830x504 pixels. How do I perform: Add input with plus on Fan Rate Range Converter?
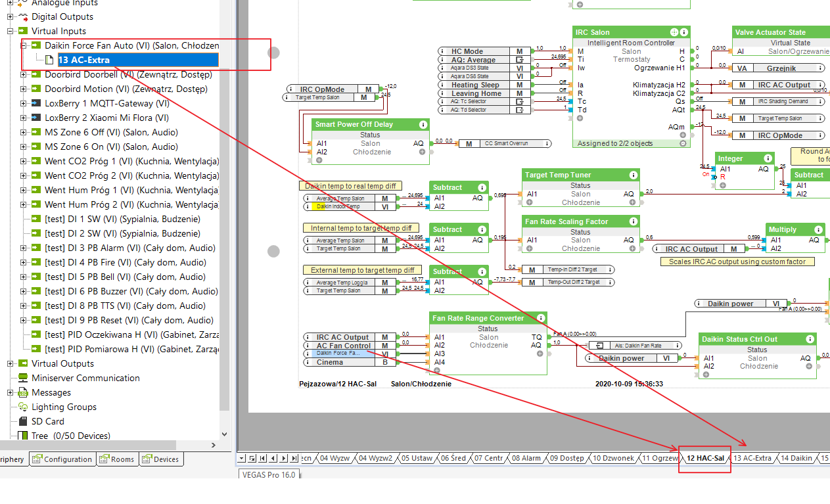[x=437, y=371]
